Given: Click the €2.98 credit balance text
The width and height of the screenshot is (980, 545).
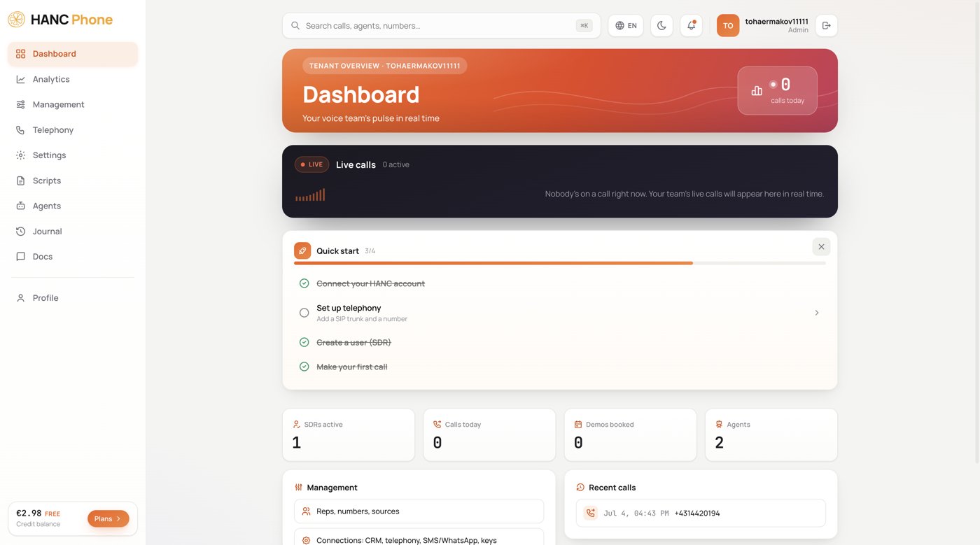Looking at the screenshot, I should (29, 514).
